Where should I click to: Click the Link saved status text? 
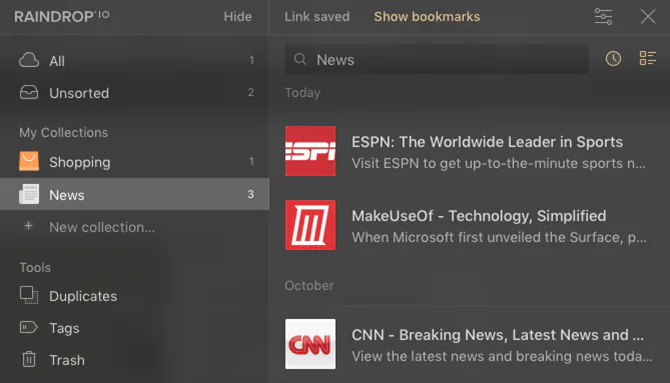317,17
